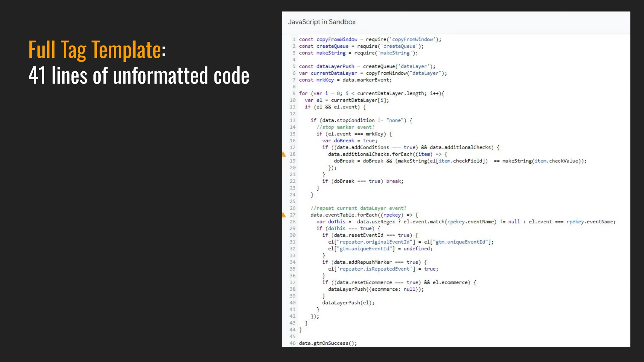Click the 'repeater.isRepeatedEvent' string
Viewport: 644px width, 362px height.
point(375,269)
